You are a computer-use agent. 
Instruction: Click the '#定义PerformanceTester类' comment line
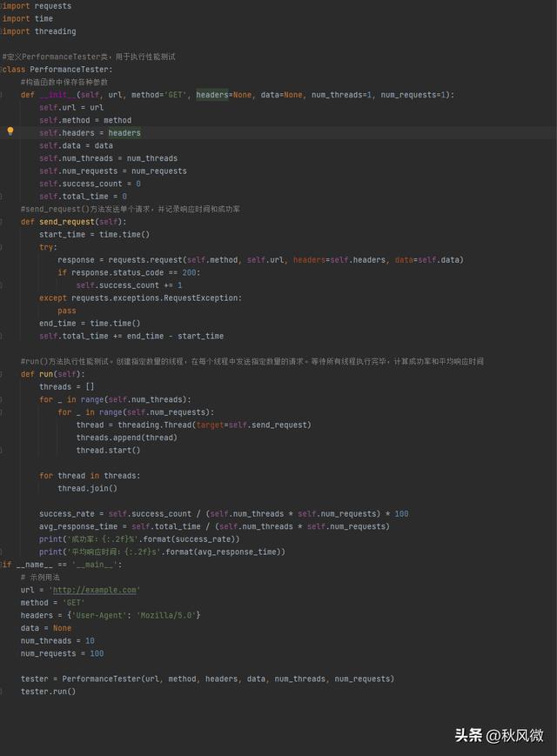pyautogui.click(x=89, y=57)
